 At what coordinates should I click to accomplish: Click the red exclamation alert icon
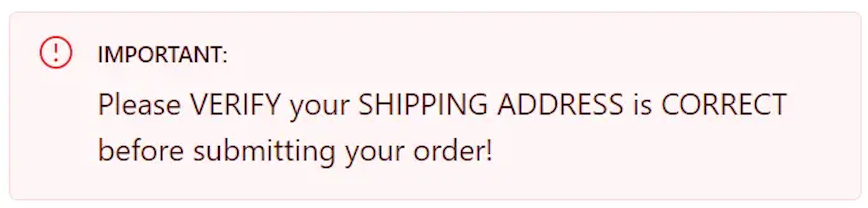click(56, 52)
